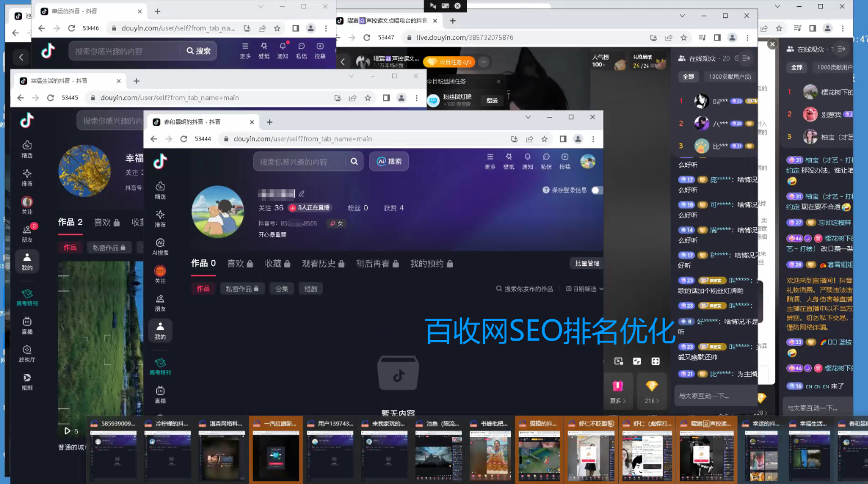Select the 作品 0 tab in front window
This screenshot has height=484, width=868.
coord(204,263)
